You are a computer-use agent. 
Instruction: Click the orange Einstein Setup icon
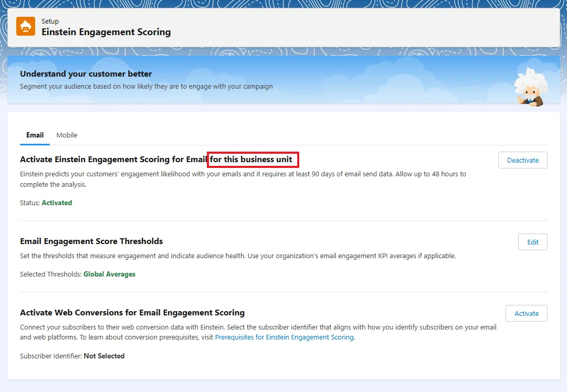point(26,26)
